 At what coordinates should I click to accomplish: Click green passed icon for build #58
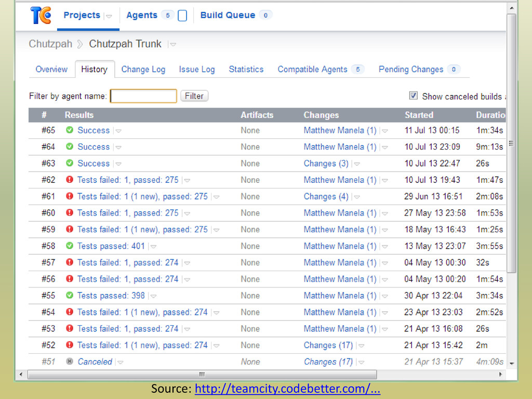coord(70,246)
